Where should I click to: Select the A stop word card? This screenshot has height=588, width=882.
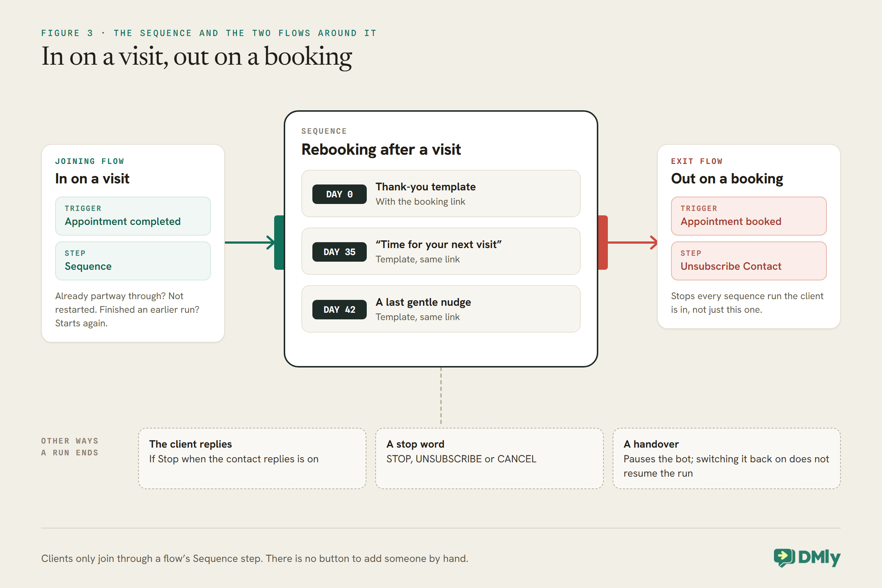(490, 458)
